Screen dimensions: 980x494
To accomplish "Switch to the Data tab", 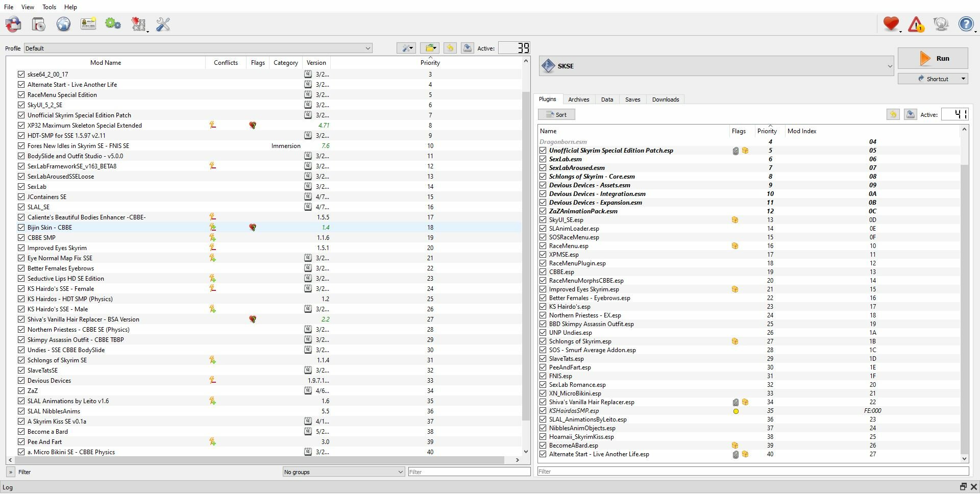I will click(x=607, y=100).
